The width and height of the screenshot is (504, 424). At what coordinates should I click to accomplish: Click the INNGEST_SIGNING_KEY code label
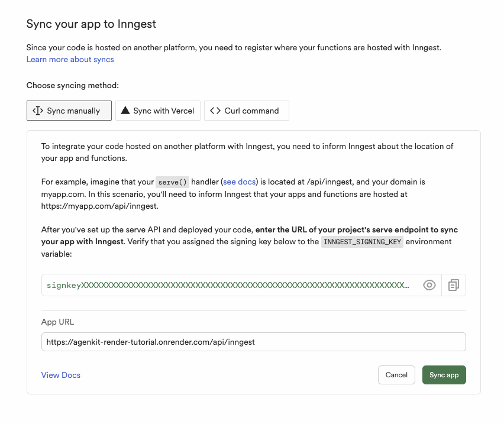pos(362,241)
